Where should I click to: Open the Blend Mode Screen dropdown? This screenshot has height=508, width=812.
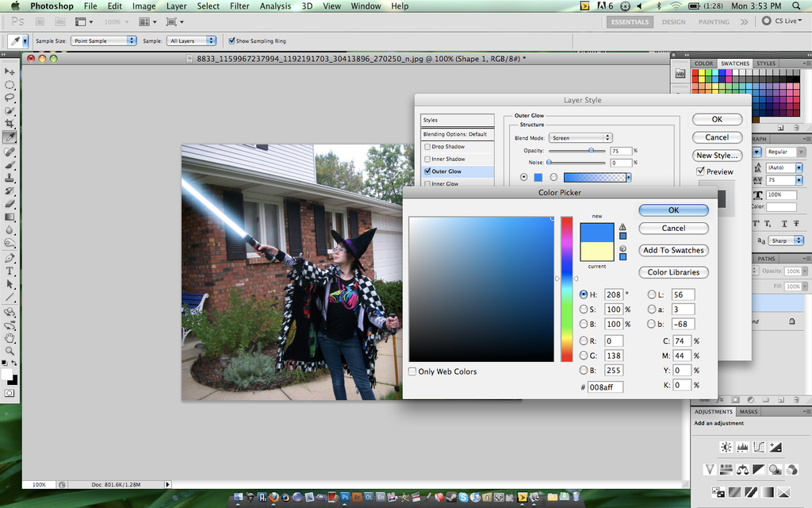pyautogui.click(x=581, y=138)
